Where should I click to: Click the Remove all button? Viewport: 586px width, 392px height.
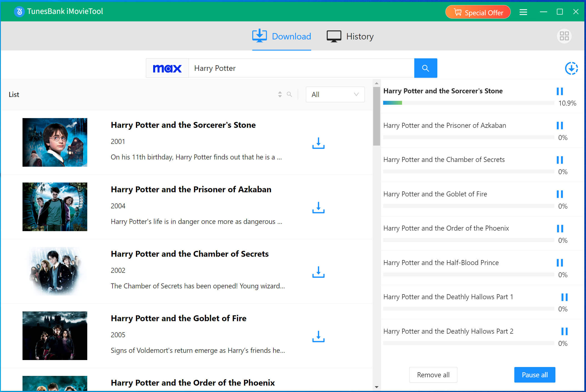pyautogui.click(x=433, y=375)
